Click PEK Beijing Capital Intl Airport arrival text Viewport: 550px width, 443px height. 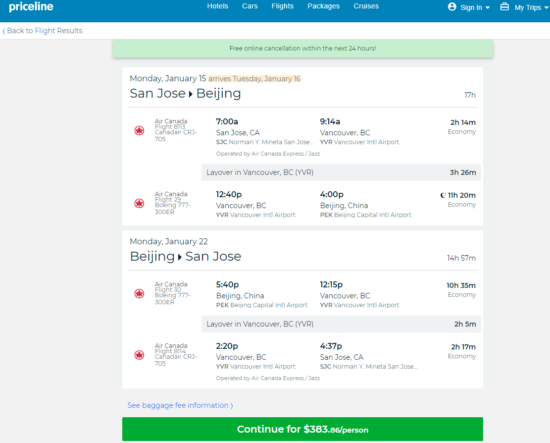coord(365,215)
